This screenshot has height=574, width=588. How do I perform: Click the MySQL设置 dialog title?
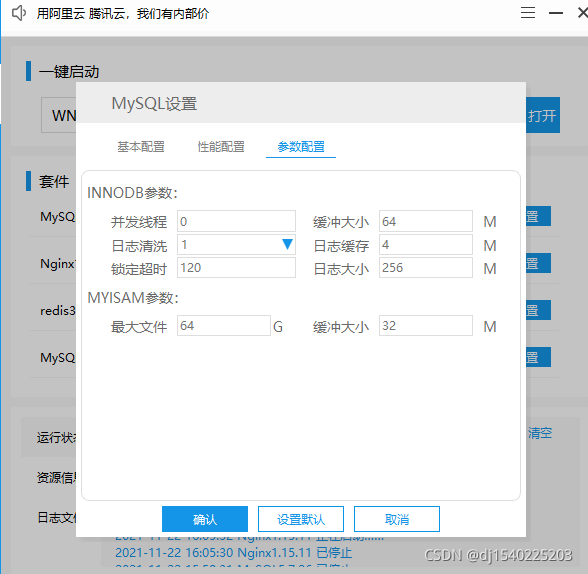click(154, 103)
